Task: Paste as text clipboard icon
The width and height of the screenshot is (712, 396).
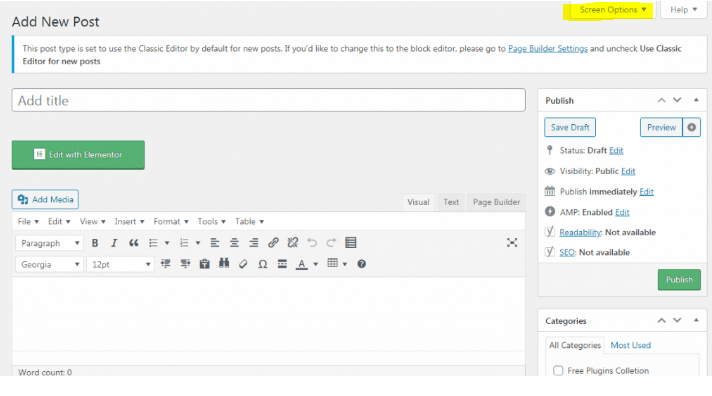Action: (x=205, y=264)
